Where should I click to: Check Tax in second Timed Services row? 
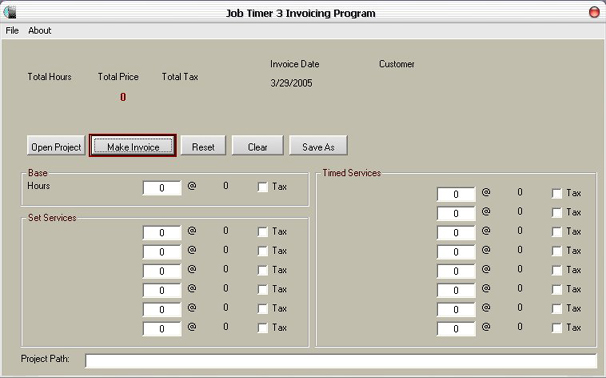pyautogui.click(x=557, y=213)
